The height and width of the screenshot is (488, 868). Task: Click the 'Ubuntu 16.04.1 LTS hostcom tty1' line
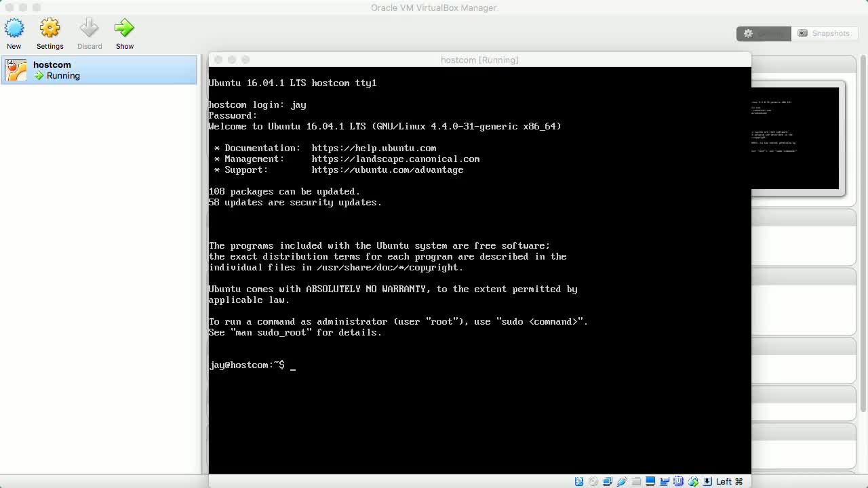click(292, 83)
